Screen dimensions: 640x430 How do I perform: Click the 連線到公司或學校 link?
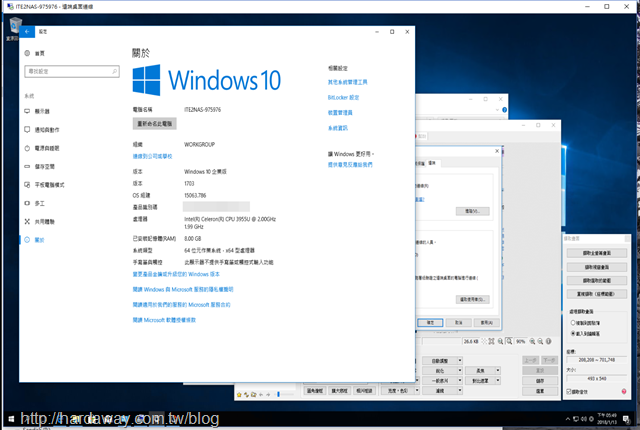[x=152, y=156]
